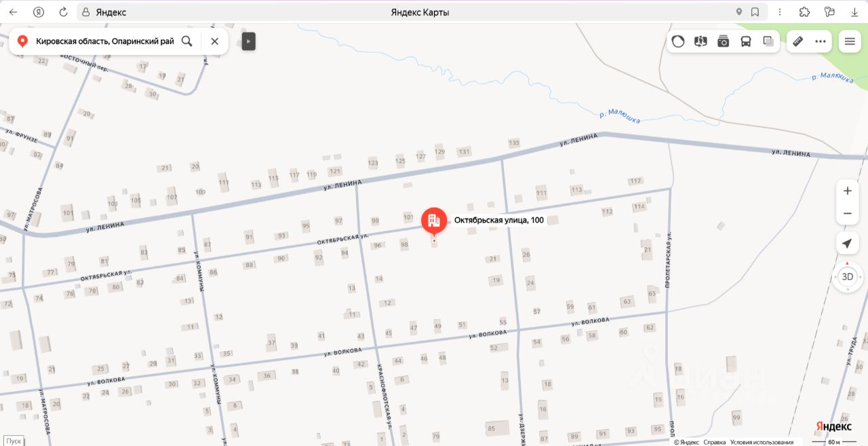Toggle the 3D map view
Screen dimensions: 868x446
pyautogui.click(x=847, y=276)
